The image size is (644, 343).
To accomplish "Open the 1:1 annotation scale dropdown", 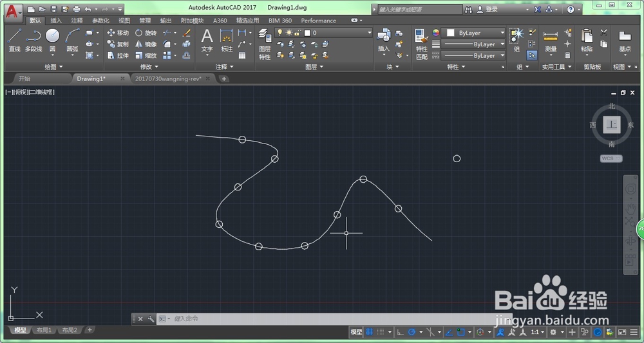I will point(538,332).
